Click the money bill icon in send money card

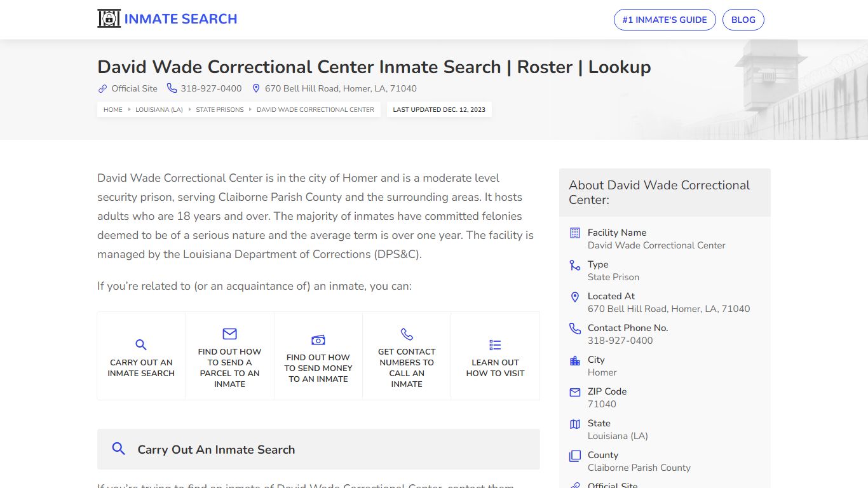tap(318, 340)
